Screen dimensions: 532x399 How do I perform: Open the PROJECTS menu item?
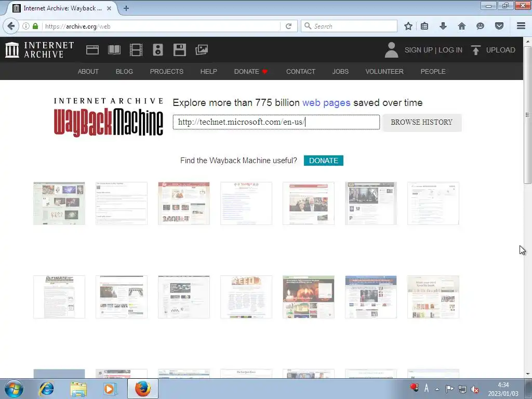(x=167, y=72)
